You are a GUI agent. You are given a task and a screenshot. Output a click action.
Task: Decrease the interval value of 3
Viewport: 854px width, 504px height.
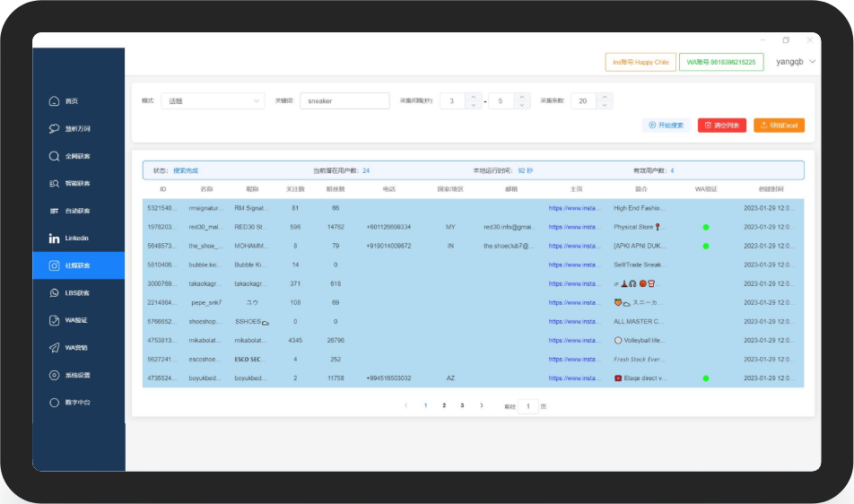474,105
